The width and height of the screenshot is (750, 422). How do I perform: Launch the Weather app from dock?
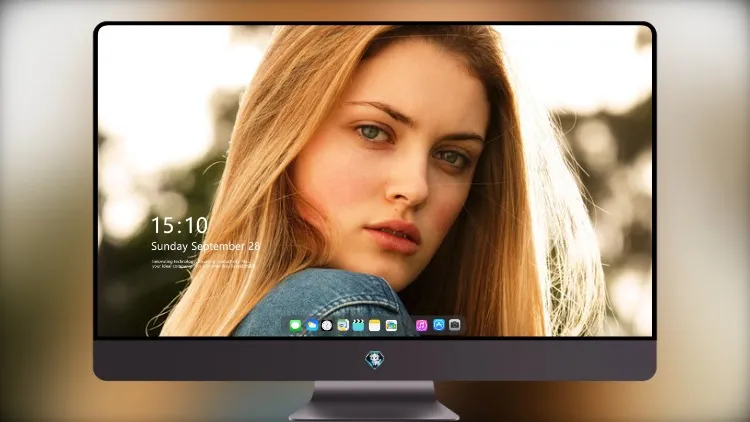312,325
